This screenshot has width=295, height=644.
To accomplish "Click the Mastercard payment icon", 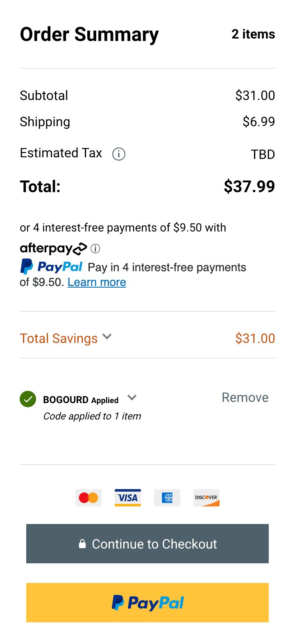I will [x=88, y=498].
